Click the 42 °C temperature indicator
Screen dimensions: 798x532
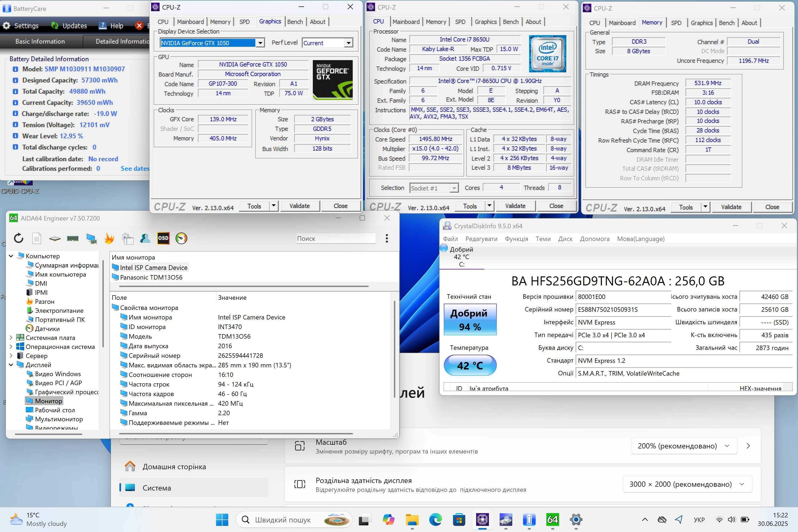point(470,365)
